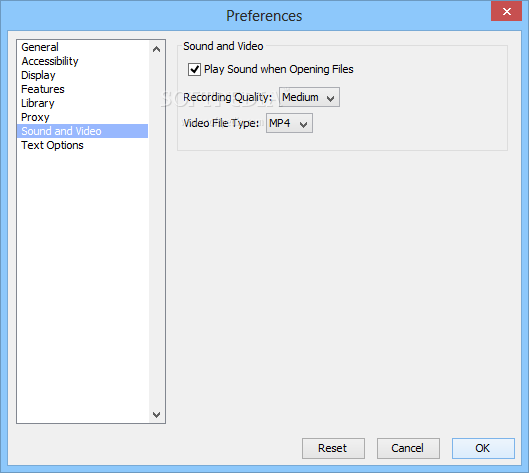Image resolution: width=529 pixels, height=473 pixels.
Task: Open the Proxy settings category
Action: click(x=82, y=117)
